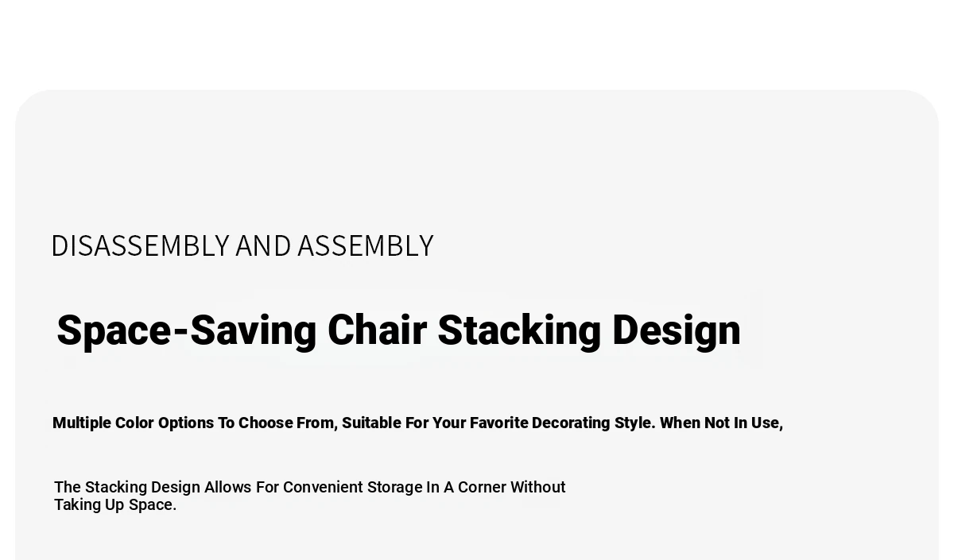Click the word 'Chair' in the title

tap(377, 330)
